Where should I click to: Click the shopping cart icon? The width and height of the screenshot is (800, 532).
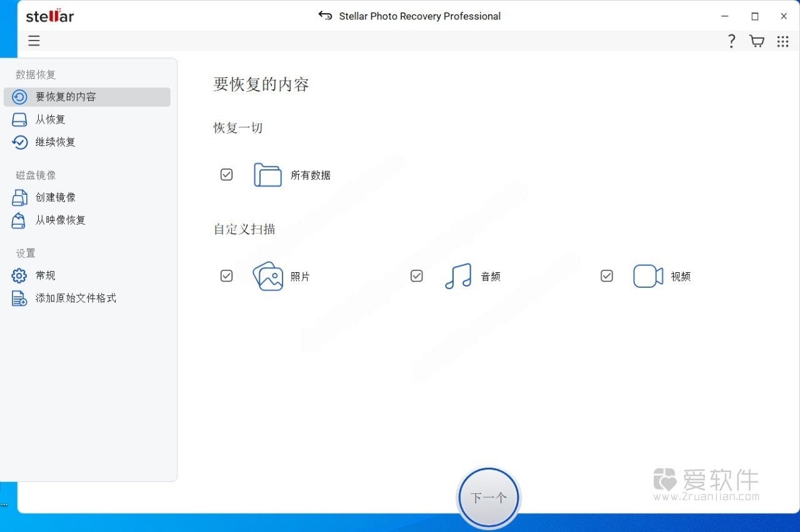pos(756,41)
